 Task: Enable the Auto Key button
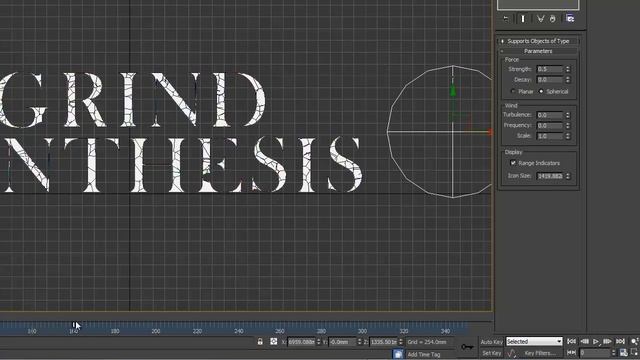pos(491,342)
